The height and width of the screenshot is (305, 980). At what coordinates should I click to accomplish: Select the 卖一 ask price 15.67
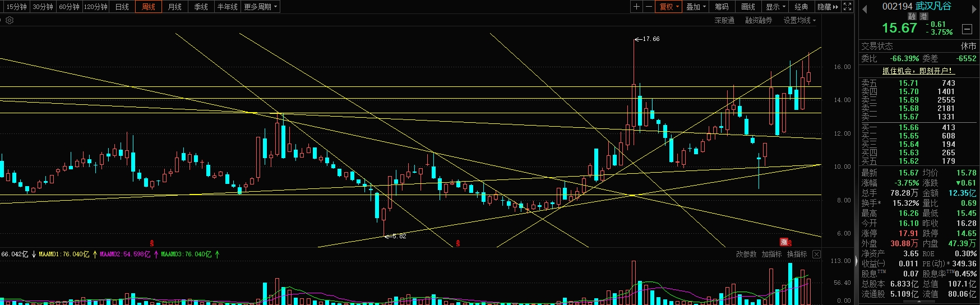(909, 117)
